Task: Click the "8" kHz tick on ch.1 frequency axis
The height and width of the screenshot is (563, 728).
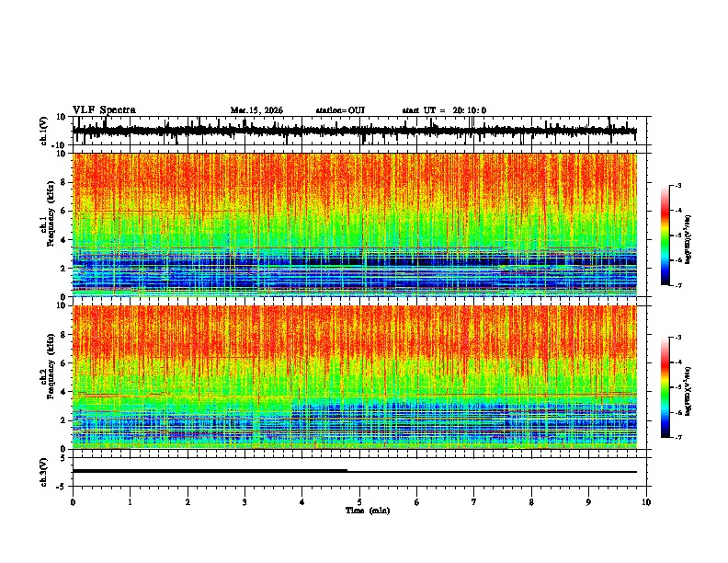Action: pyautogui.click(x=63, y=182)
